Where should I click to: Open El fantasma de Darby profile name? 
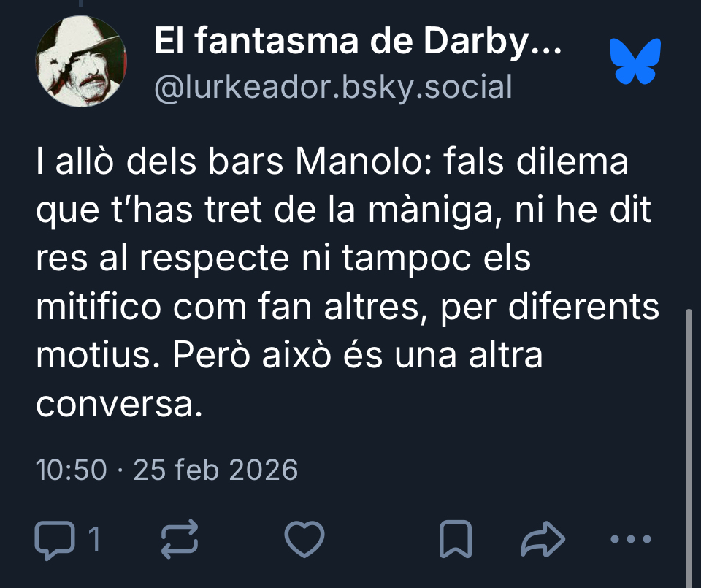357,42
